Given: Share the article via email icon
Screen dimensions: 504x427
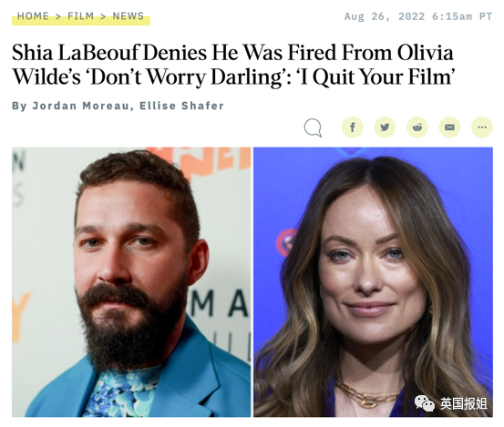Looking at the screenshot, I should click(449, 127).
